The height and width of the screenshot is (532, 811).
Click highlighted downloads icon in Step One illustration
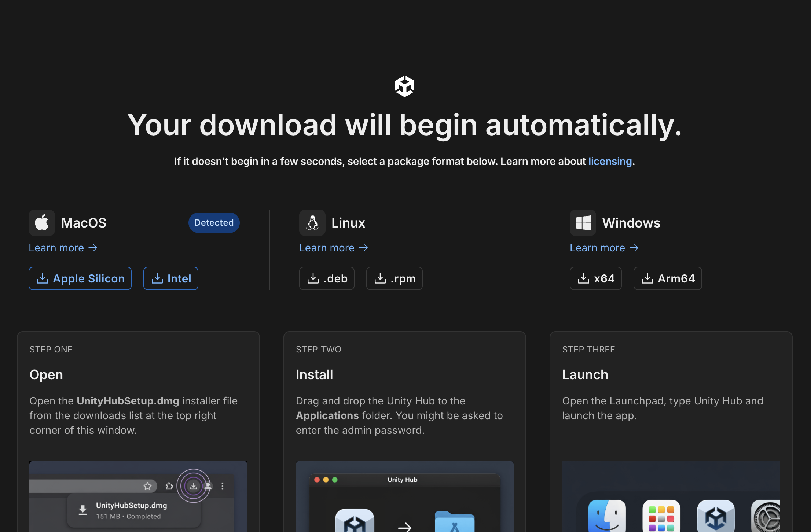click(193, 486)
